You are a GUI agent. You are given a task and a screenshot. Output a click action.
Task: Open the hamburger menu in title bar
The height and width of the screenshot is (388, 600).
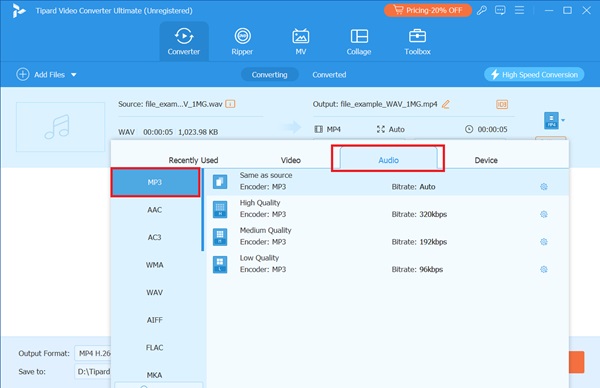519,10
